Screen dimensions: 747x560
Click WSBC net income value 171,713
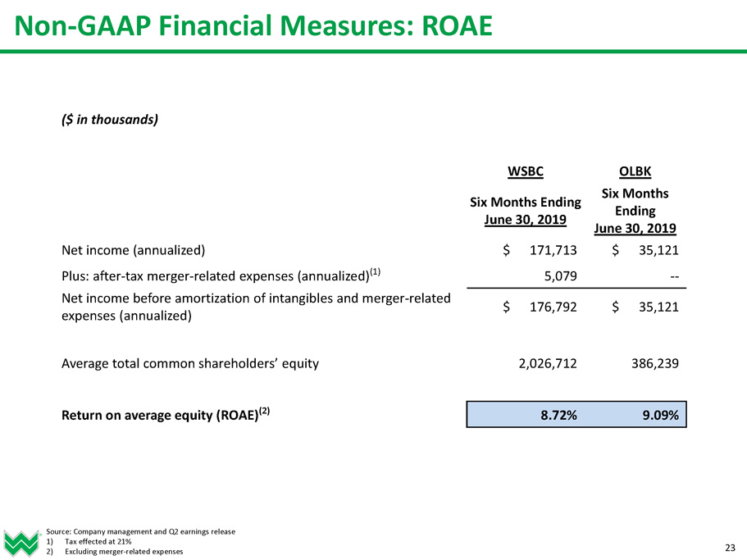(x=553, y=250)
